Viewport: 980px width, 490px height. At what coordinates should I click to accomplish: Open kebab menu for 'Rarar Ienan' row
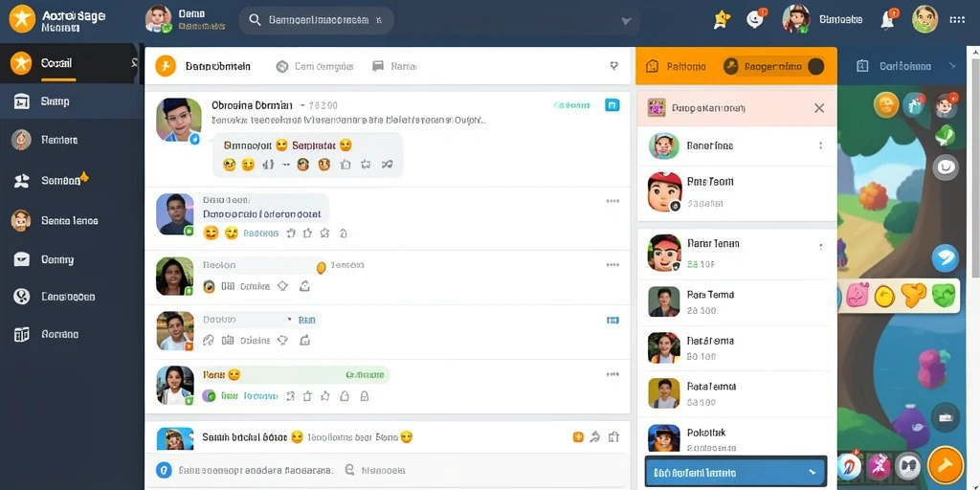pos(820,247)
